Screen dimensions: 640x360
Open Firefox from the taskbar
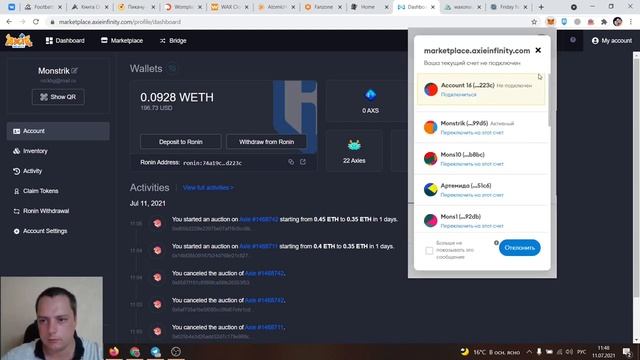point(114,351)
